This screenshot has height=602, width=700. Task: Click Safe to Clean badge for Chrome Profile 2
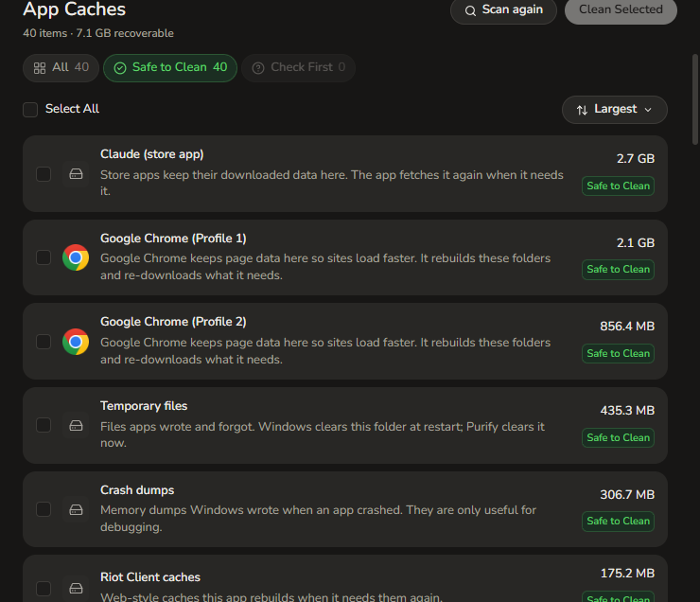tap(618, 353)
